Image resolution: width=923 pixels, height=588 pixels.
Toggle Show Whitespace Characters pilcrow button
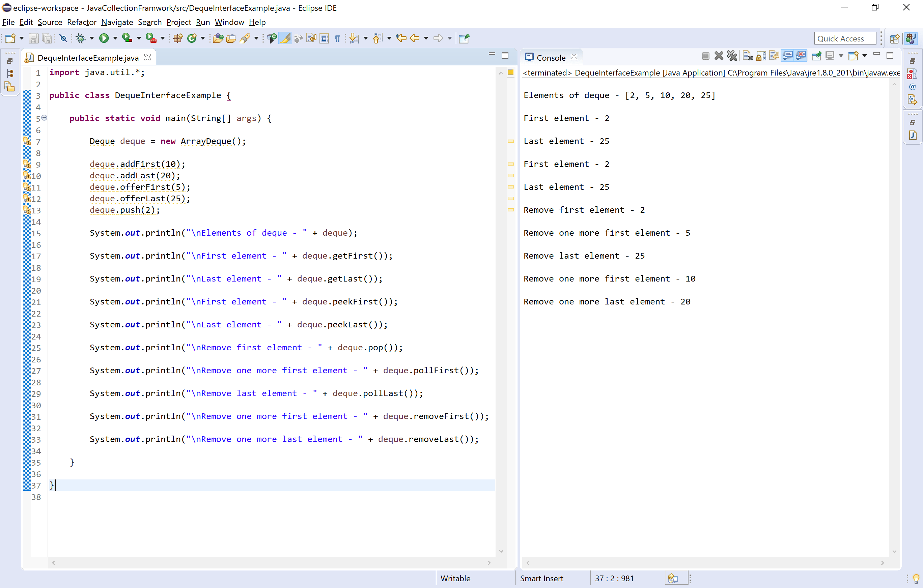pyautogui.click(x=337, y=38)
